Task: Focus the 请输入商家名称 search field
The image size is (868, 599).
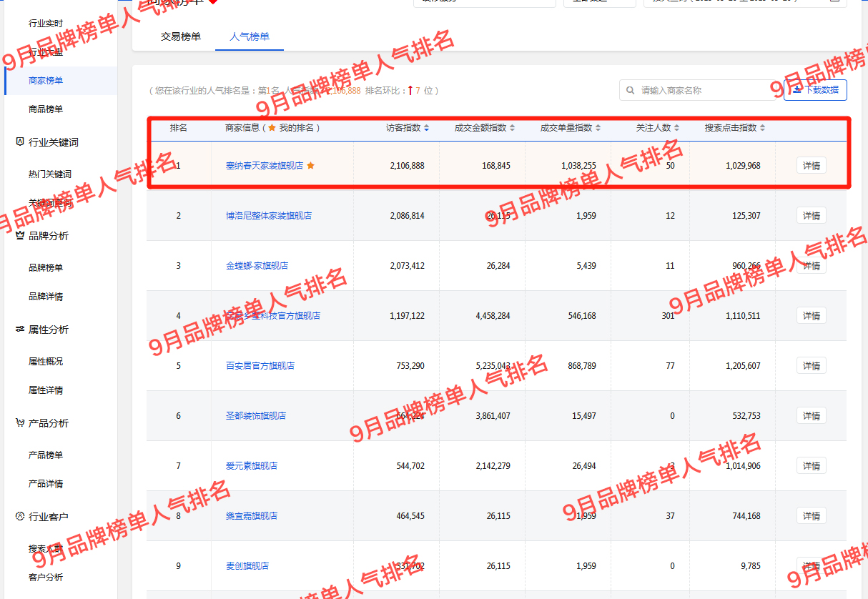Action: coord(698,90)
